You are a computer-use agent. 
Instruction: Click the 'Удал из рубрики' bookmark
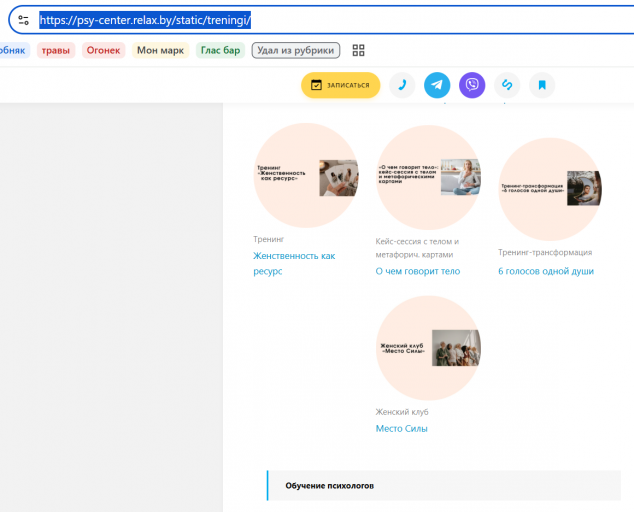[x=296, y=51]
